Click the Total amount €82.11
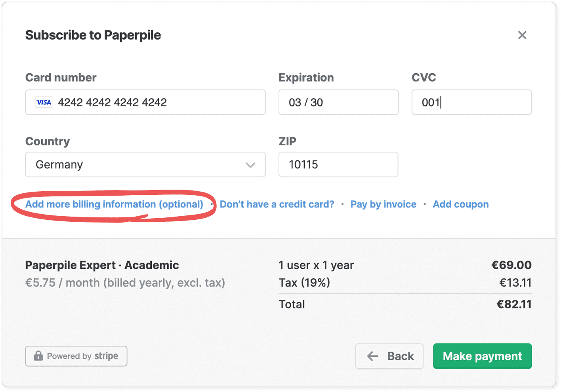 pos(514,304)
